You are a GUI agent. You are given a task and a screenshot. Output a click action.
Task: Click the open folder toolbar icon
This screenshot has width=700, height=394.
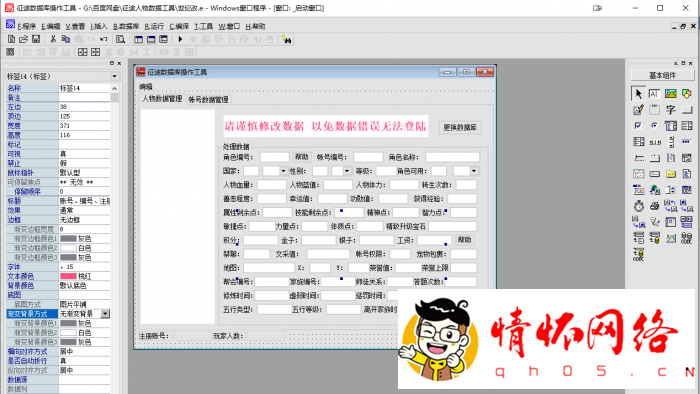pyautogui.click(x=24, y=39)
